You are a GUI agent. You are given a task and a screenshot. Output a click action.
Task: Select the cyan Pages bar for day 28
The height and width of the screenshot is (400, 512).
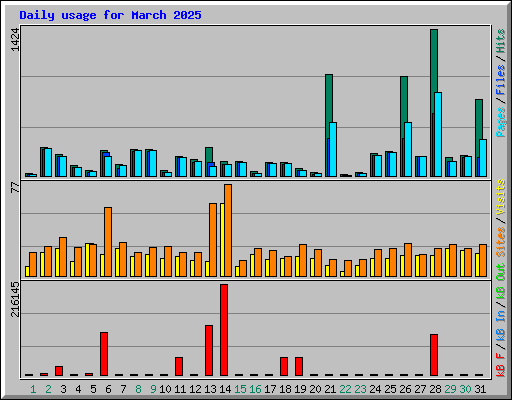click(438, 134)
